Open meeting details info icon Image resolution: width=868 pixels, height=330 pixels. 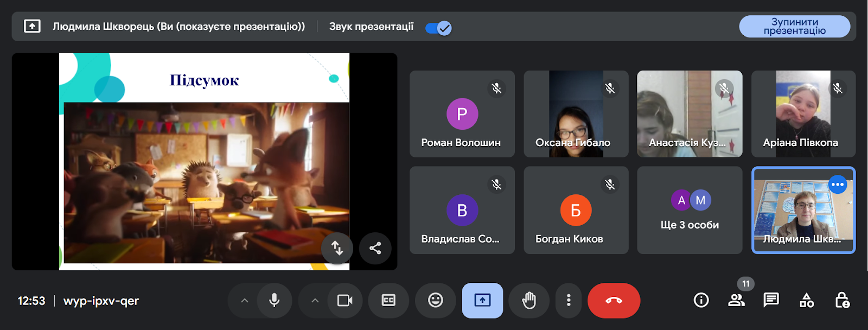[701, 300]
